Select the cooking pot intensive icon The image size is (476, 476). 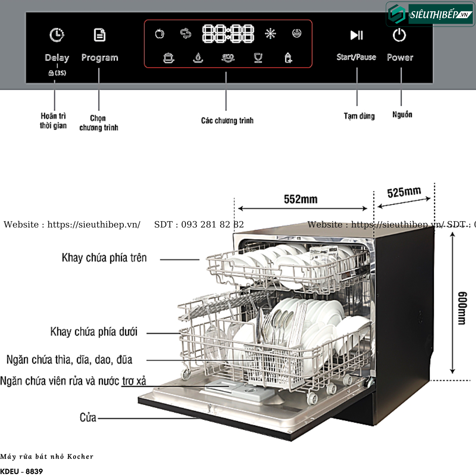click(168, 58)
